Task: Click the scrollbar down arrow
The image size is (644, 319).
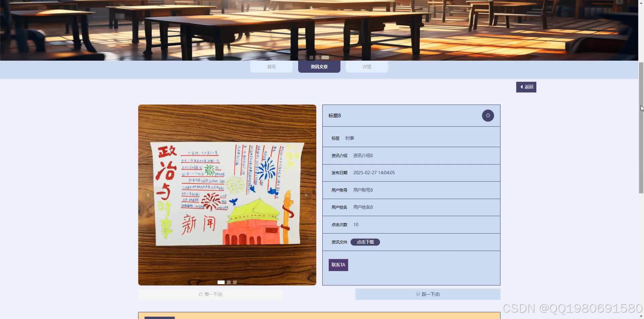Action: [641, 316]
